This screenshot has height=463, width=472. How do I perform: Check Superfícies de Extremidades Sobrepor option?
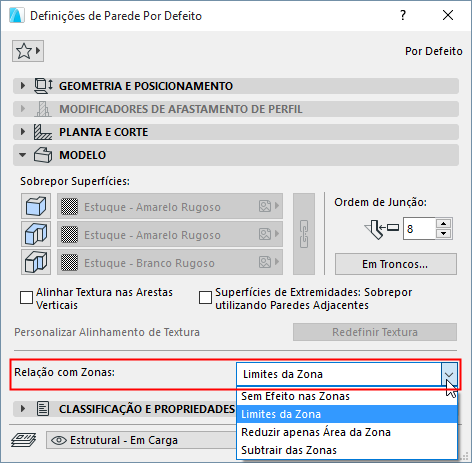click(205, 298)
